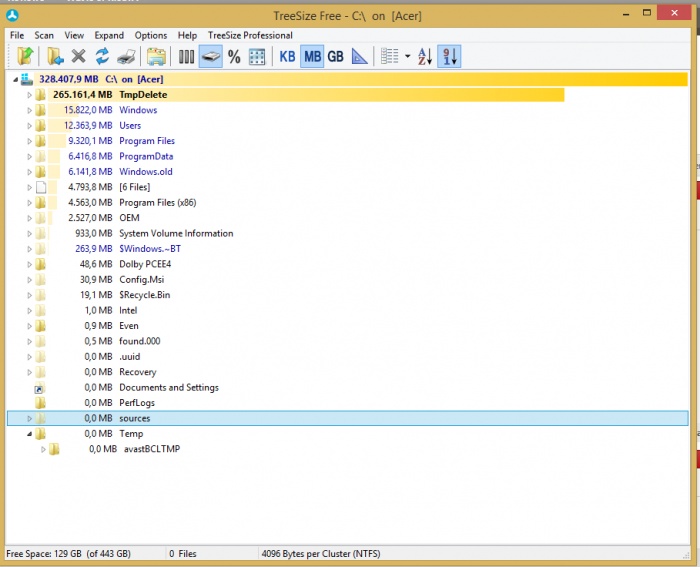Screen dimensions: 700x567
Task: Open the Help menu
Action: [x=187, y=35]
